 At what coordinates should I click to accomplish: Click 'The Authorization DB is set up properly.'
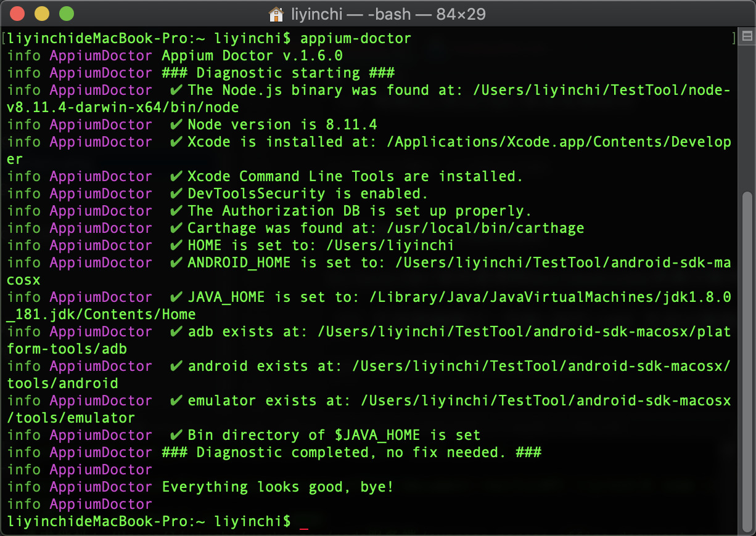click(x=360, y=211)
